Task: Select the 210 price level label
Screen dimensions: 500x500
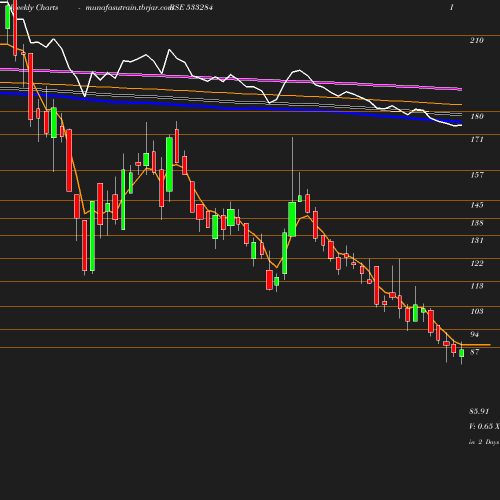Action: (x=477, y=40)
